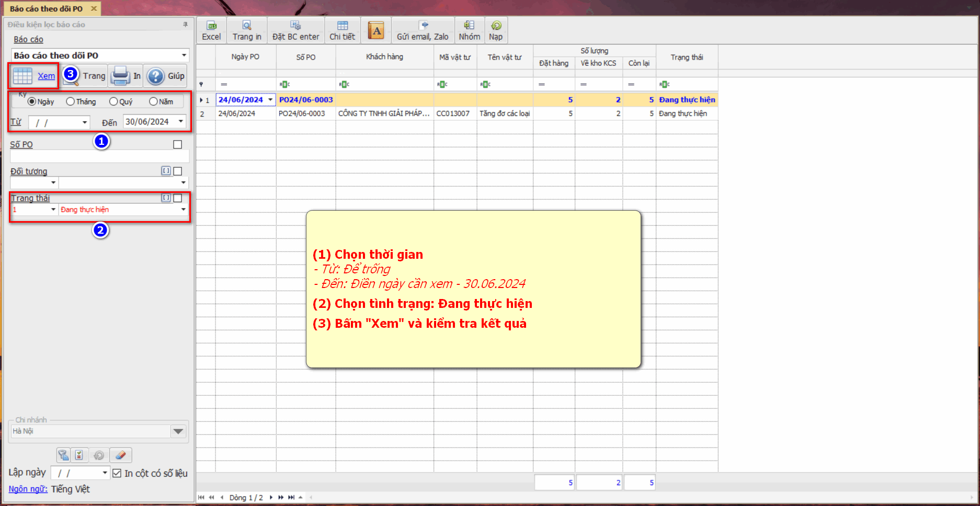
Task: Send report via Gửi email, Zalo
Action: (x=423, y=30)
